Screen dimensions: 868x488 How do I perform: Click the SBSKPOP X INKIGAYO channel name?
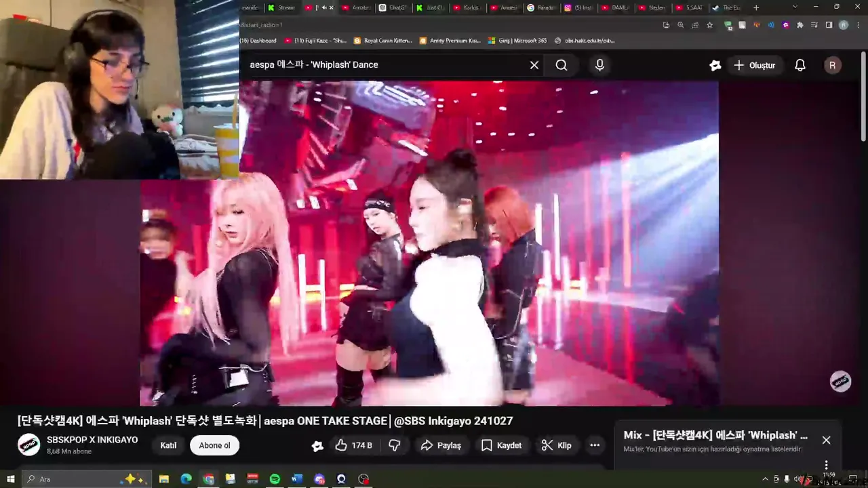(x=92, y=440)
